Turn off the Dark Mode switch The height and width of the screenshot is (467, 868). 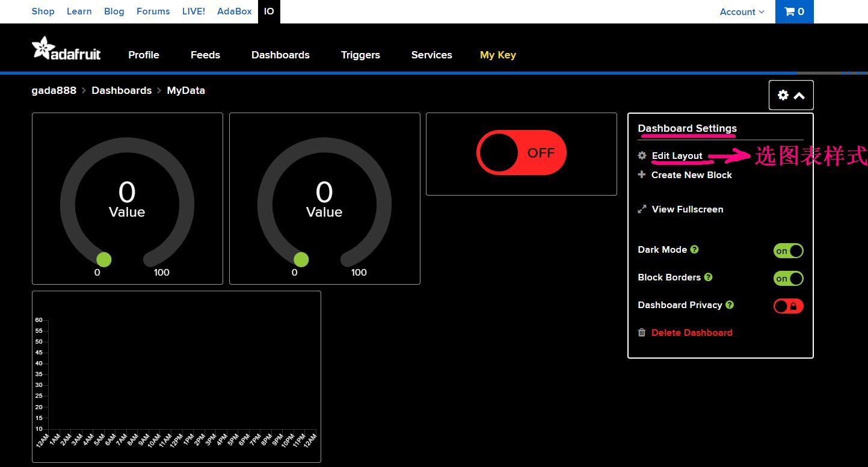(x=788, y=251)
